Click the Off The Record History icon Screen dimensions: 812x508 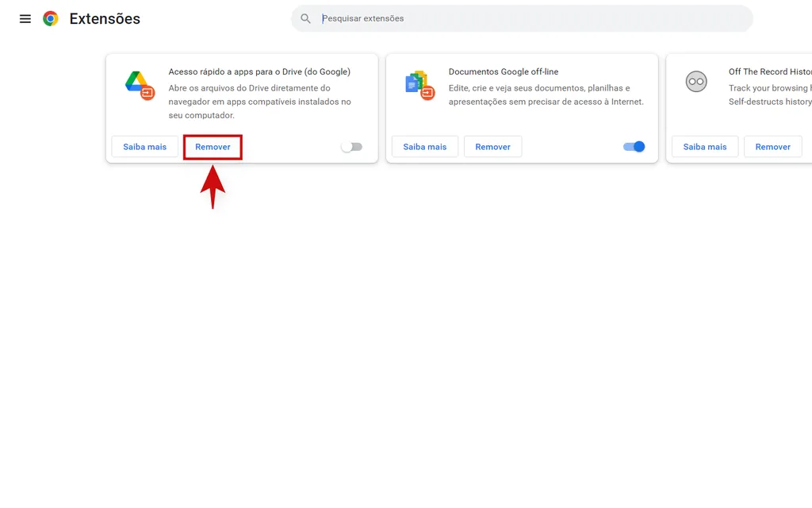(x=696, y=82)
